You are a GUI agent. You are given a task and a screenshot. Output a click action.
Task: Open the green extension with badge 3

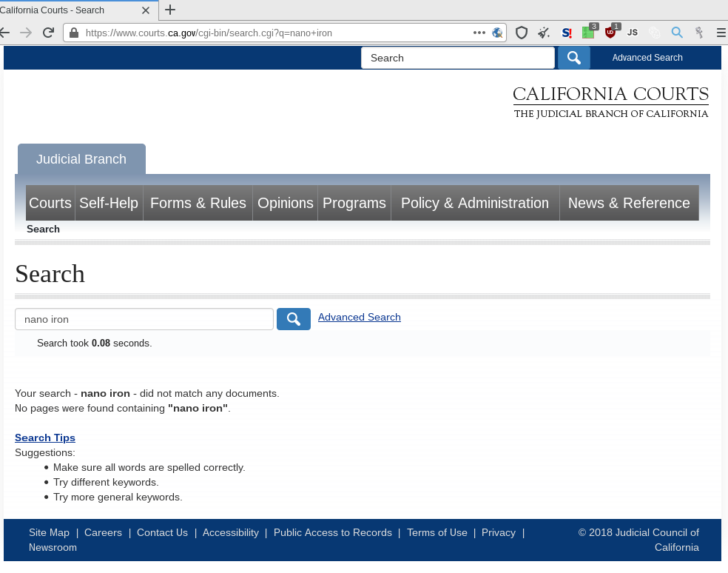click(589, 32)
